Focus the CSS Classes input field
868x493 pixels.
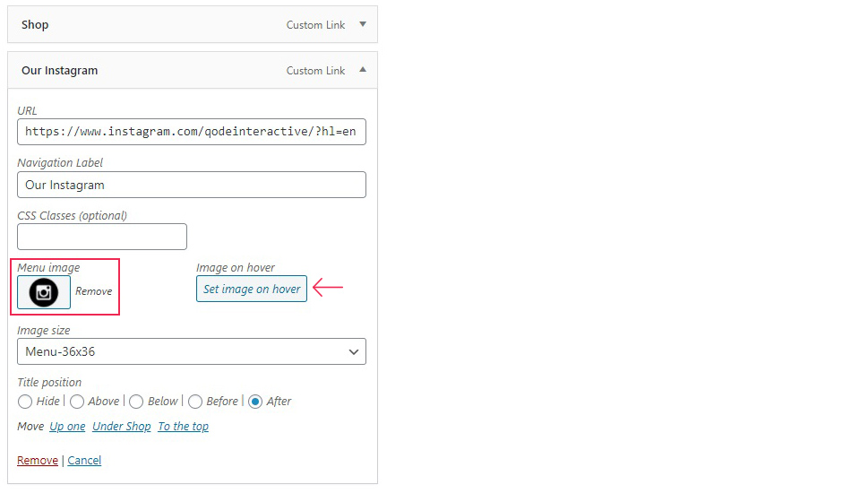coord(102,237)
